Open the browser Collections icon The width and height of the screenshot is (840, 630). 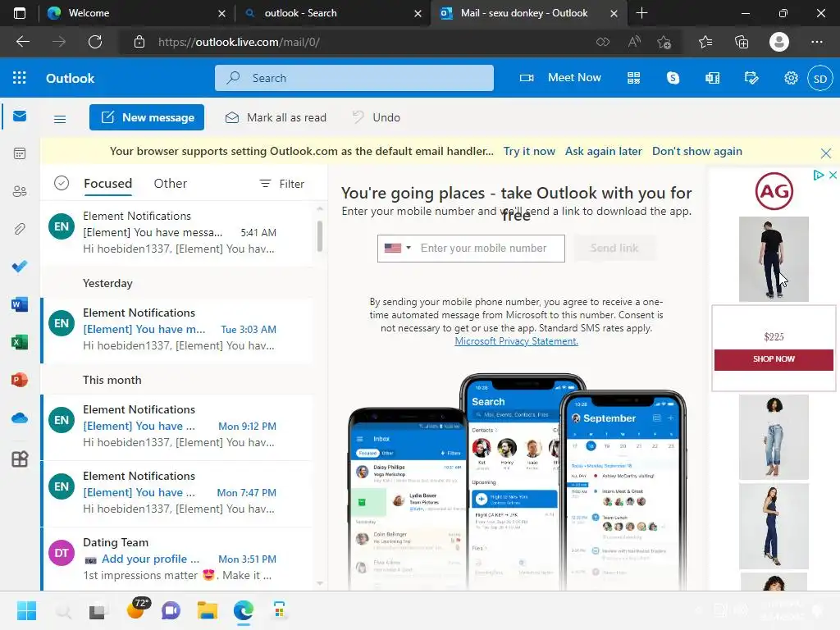click(x=742, y=42)
